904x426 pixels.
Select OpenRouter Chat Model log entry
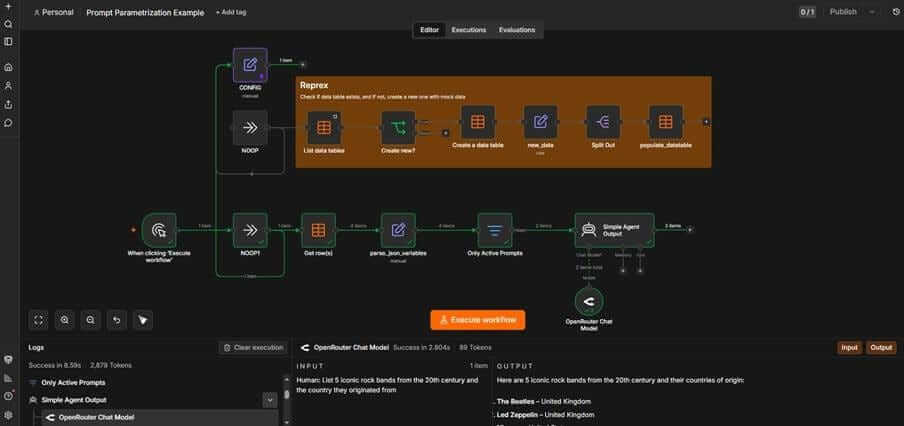click(x=160, y=417)
